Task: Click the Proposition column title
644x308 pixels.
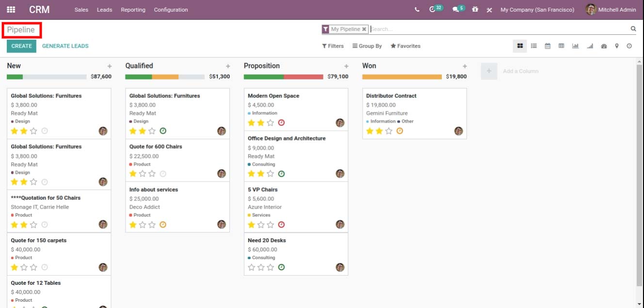Action: (x=262, y=66)
